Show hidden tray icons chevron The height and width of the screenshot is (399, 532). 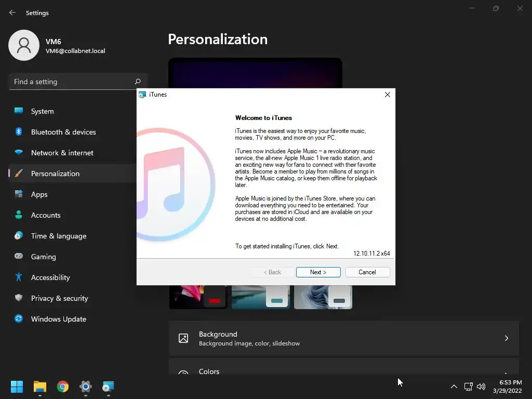coord(454,387)
